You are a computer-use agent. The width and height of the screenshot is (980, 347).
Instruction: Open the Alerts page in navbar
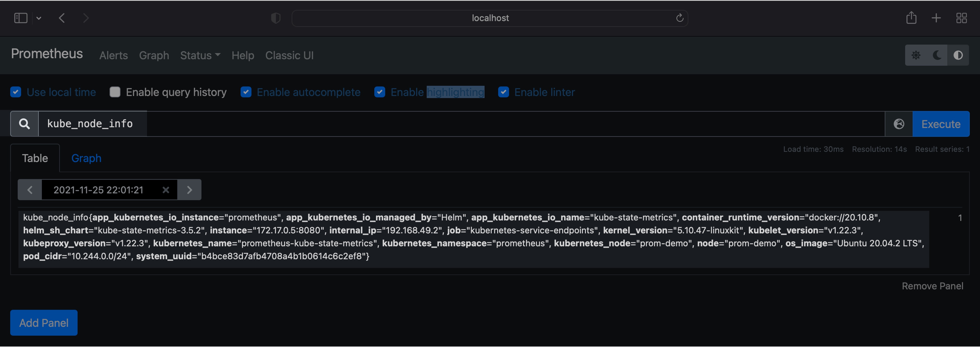tap(113, 55)
